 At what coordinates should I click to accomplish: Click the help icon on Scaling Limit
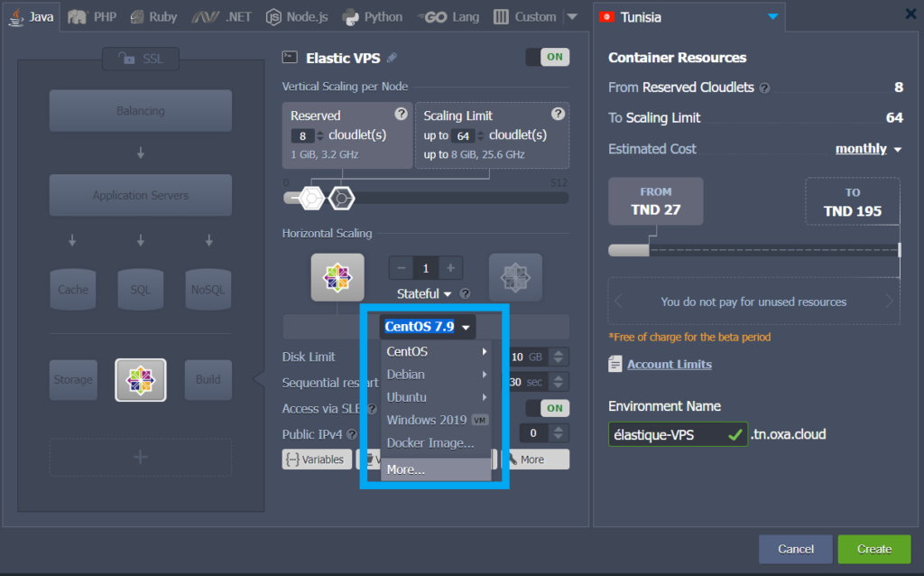pos(558,114)
